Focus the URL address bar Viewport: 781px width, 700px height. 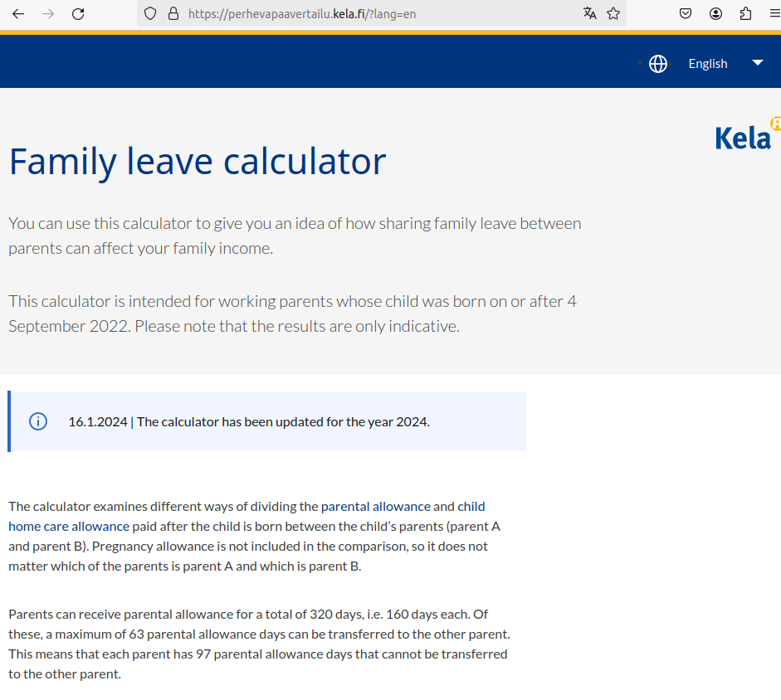point(373,13)
